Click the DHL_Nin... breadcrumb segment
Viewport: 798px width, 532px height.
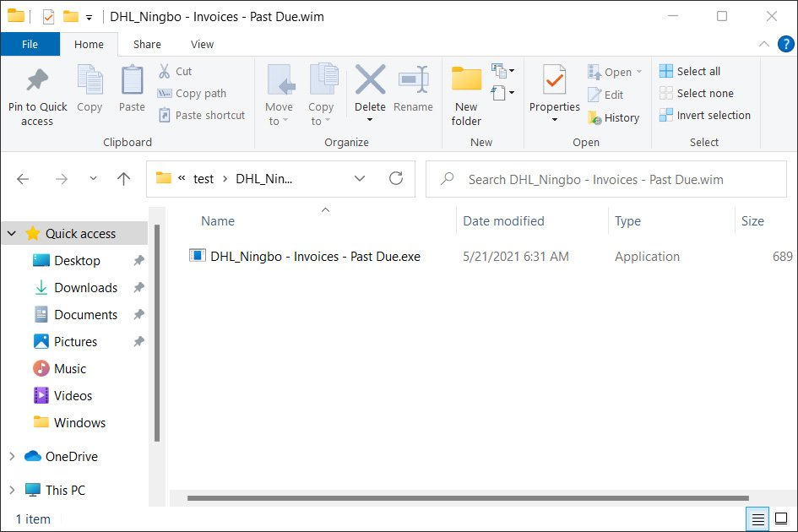click(263, 179)
